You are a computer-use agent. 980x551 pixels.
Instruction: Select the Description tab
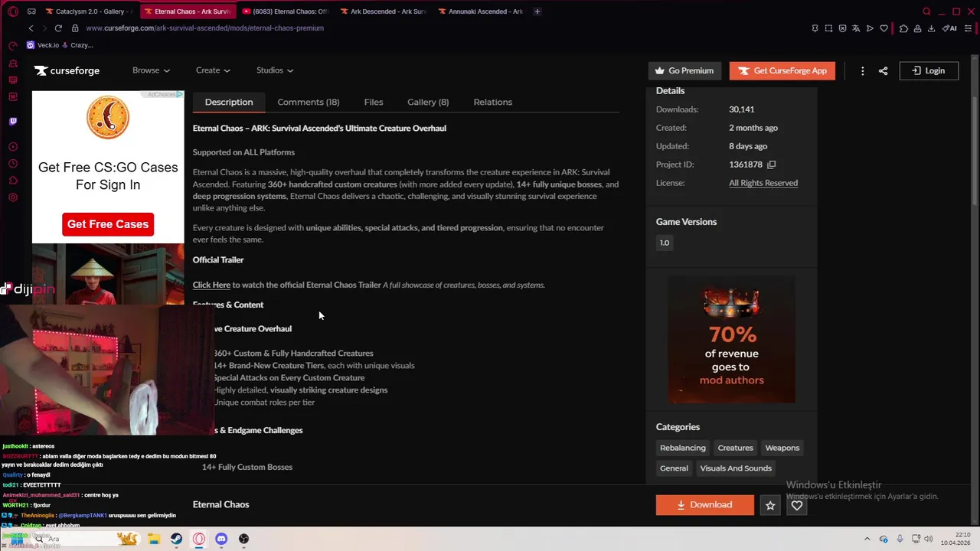coord(229,102)
